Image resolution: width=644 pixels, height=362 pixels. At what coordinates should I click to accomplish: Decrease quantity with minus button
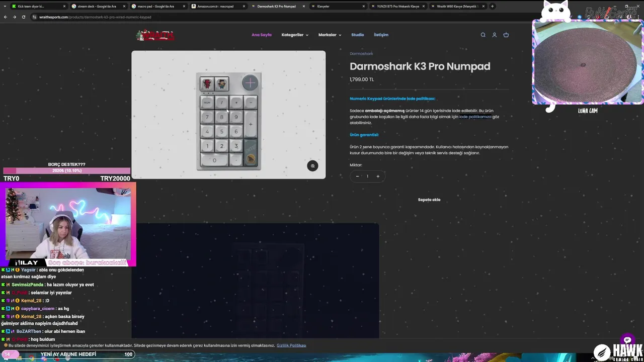(357, 176)
